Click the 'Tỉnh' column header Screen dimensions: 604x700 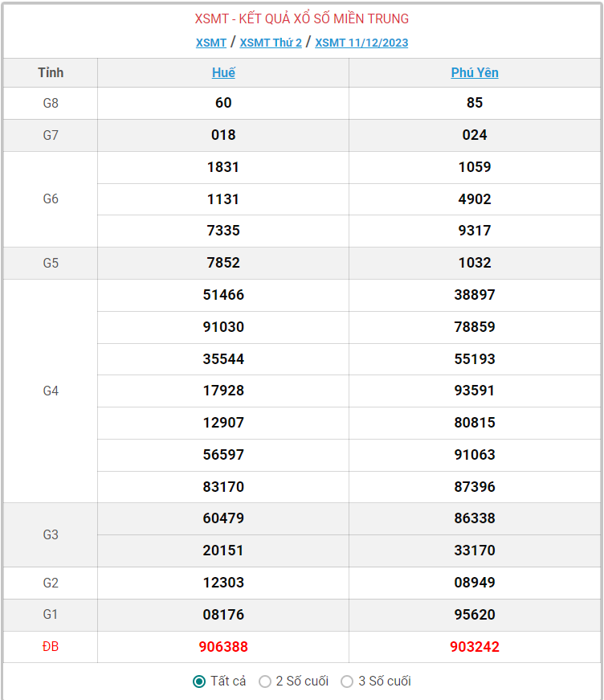51,72
